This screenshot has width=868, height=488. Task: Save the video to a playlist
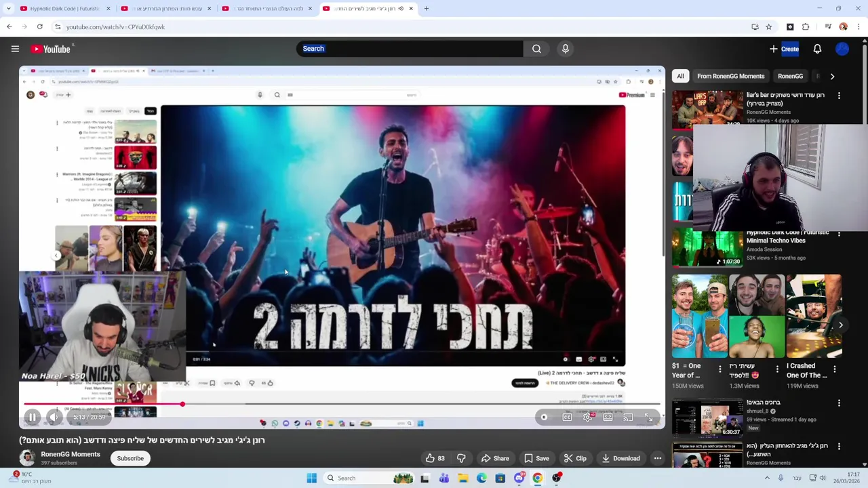click(536, 458)
